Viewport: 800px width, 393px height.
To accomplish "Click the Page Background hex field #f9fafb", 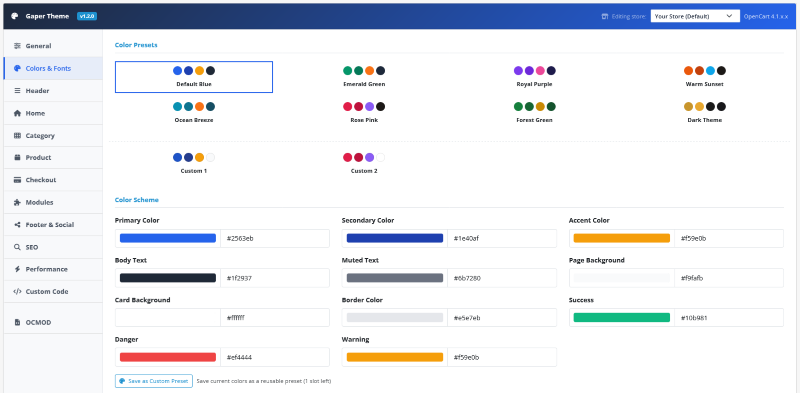I will [729, 278].
